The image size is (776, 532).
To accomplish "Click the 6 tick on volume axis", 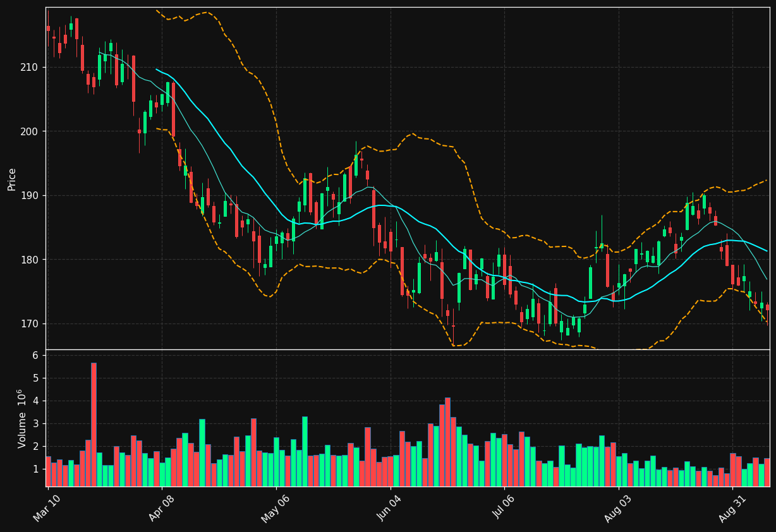I will [35, 356].
